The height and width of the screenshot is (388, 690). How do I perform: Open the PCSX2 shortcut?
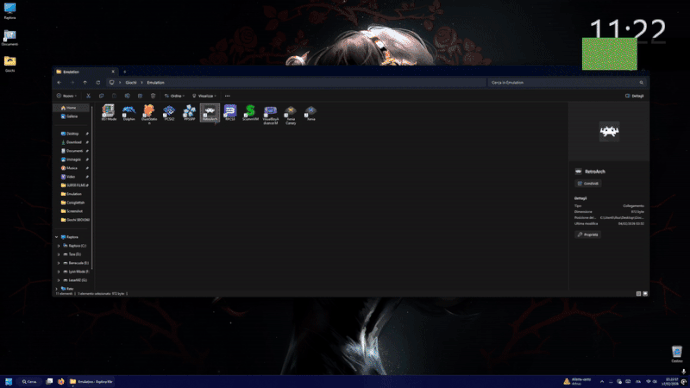(x=169, y=113)
